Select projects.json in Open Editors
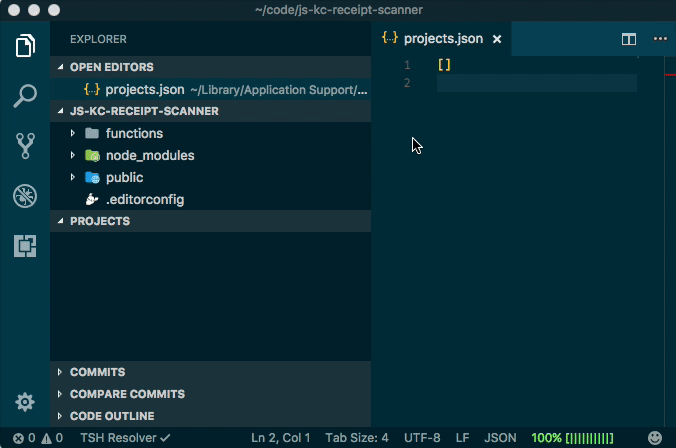This screenshot has height=448, width=676. coord(210,89)
